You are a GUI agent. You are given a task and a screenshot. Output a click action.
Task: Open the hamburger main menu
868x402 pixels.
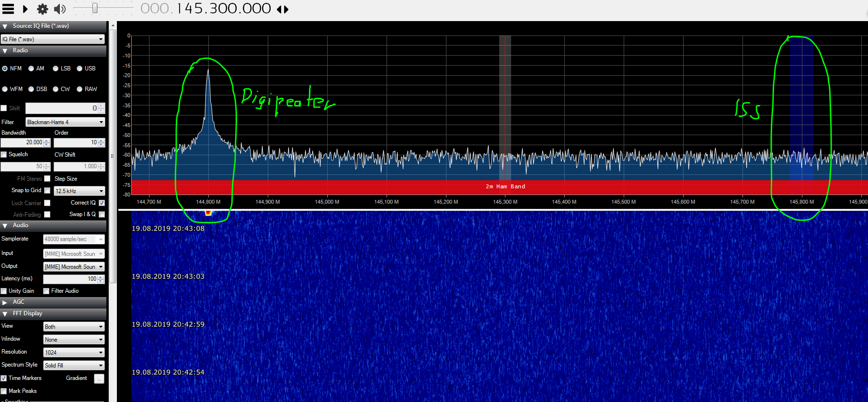pos(8,9)
